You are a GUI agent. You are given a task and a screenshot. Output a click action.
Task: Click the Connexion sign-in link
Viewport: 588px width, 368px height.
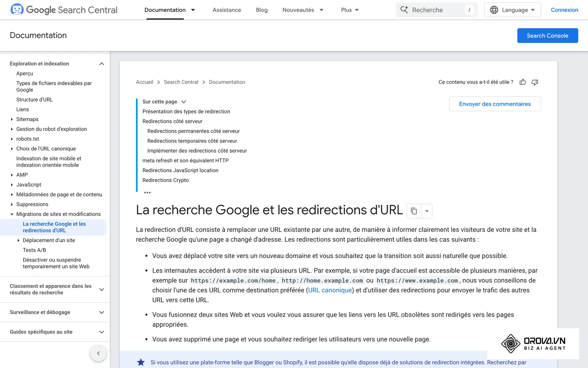564,10
